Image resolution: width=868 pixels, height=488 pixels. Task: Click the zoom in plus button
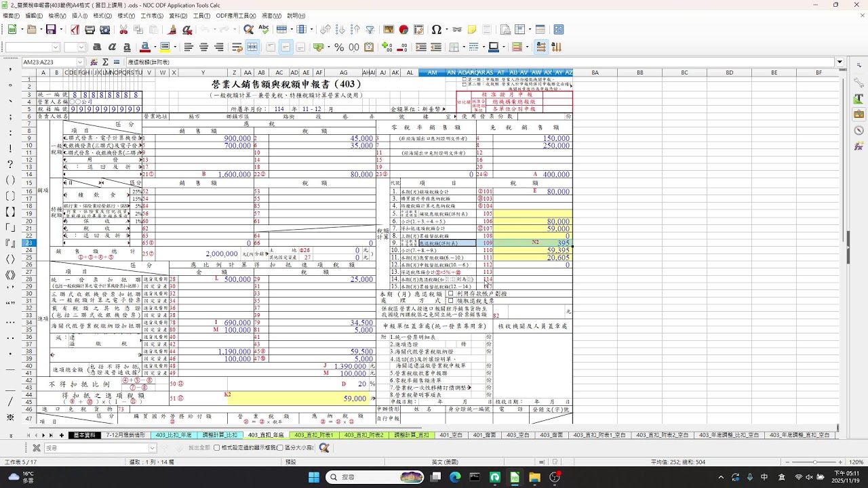(840, 462)
